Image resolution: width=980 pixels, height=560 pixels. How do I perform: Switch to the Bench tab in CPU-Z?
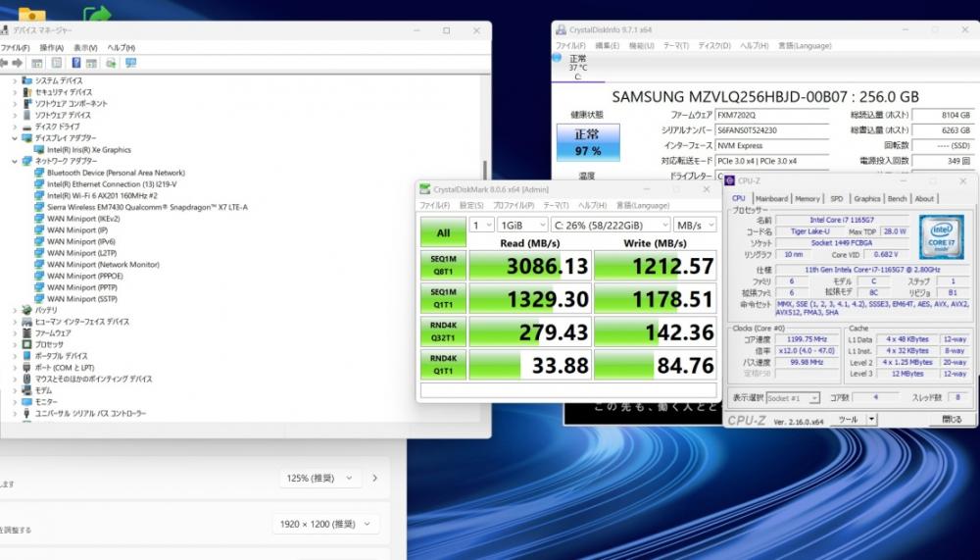coord(897,198)
